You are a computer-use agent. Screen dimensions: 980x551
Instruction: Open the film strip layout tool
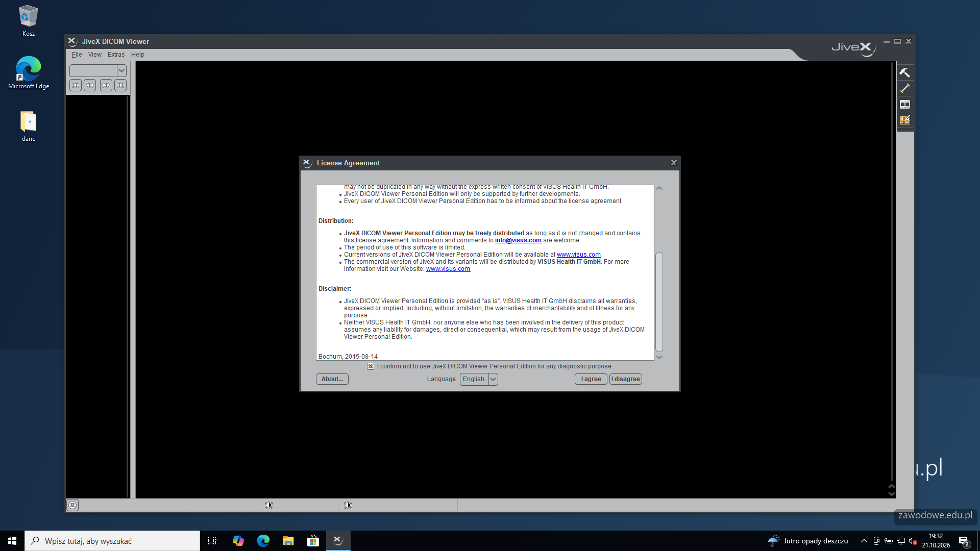pos(904,104)
